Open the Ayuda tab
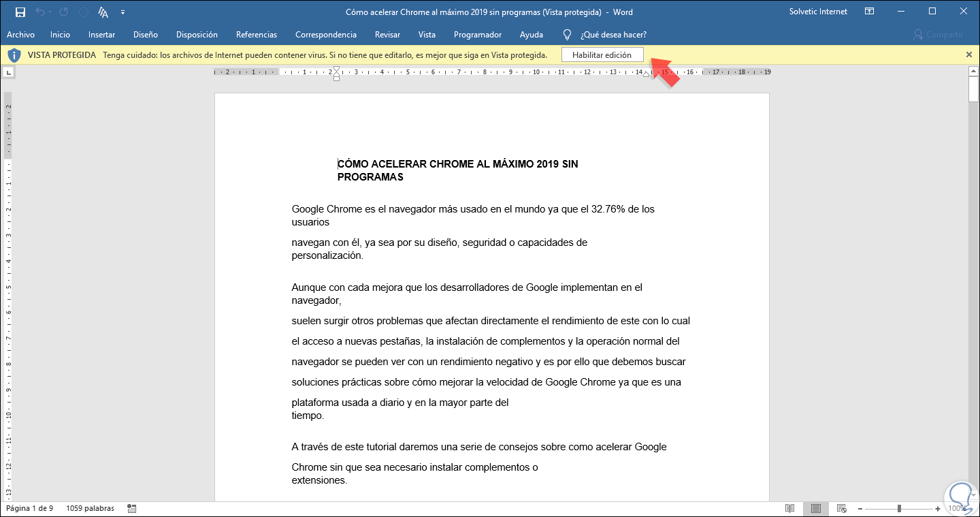 (x=532, y=35)
